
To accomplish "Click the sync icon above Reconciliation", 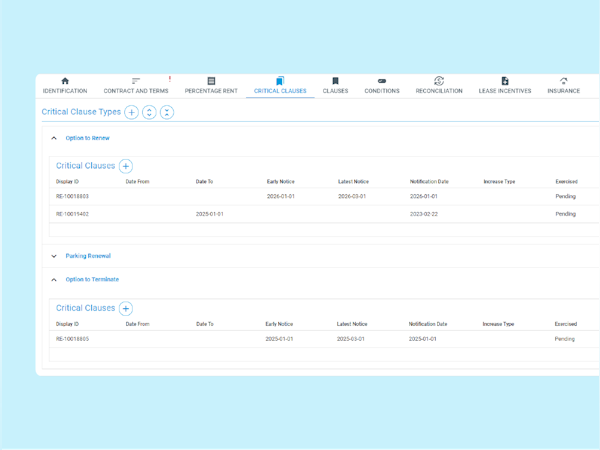I will pos(439,81).
